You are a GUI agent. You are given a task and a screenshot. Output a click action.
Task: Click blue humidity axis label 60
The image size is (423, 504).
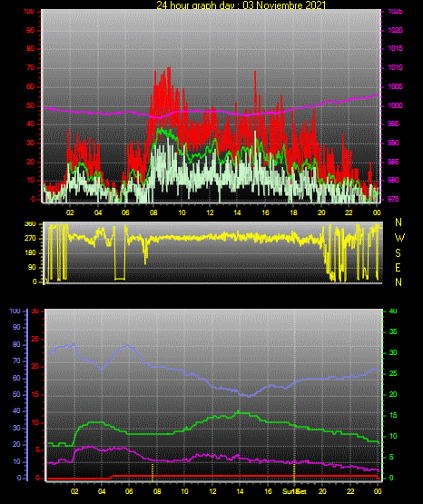pyautogui.click(x=16, y=378)
